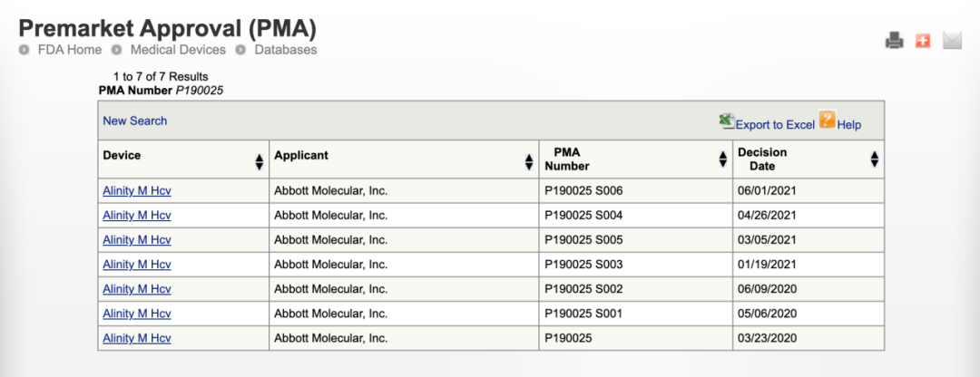Sort results by Applicant column arrows
The width and height of the screenshot is (980, 377).
[x=529, y=161]
